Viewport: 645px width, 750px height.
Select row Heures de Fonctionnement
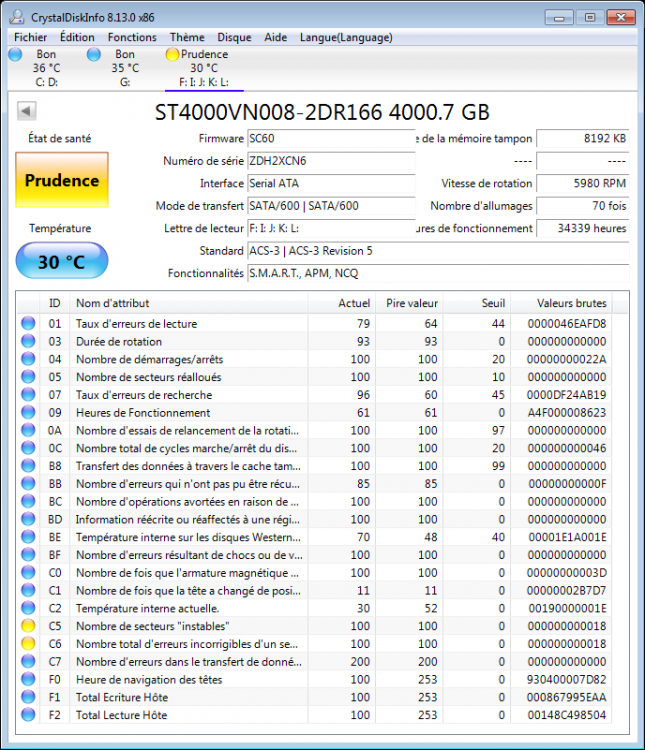[x=315, y=412]
